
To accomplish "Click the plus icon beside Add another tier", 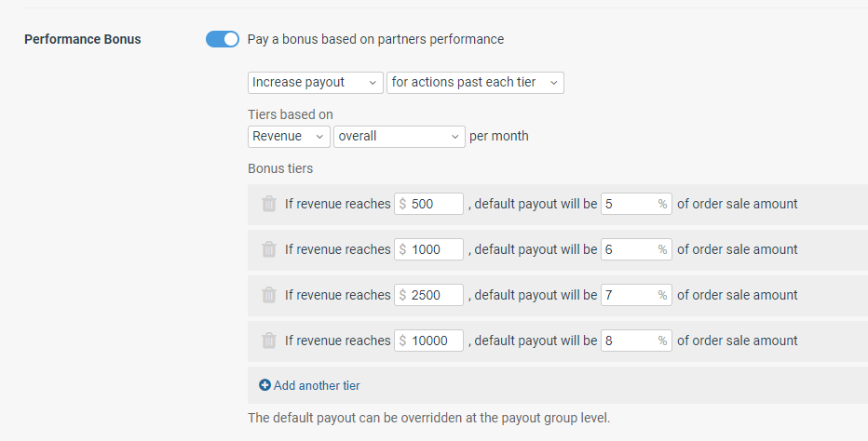I will click(x=264, y=385).
